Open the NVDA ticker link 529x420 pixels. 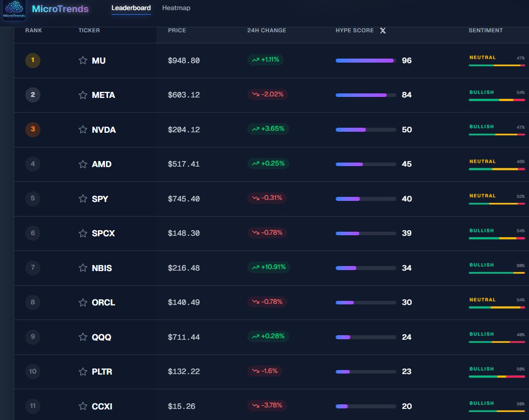tap(104, 130)
